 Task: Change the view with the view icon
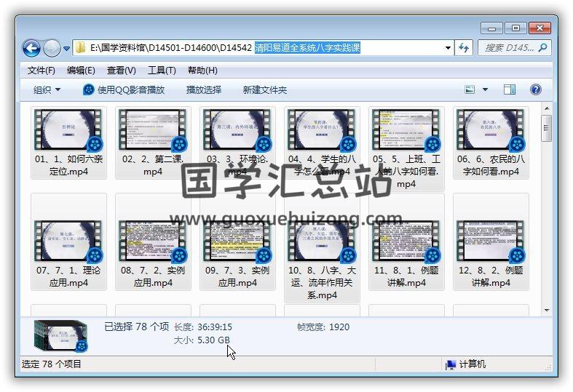pyautogui.click(x=470, y=89)
